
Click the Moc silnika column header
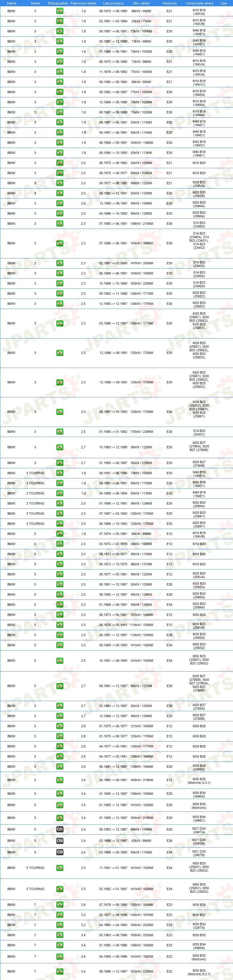pyautogui.click(x=141, y=3)
